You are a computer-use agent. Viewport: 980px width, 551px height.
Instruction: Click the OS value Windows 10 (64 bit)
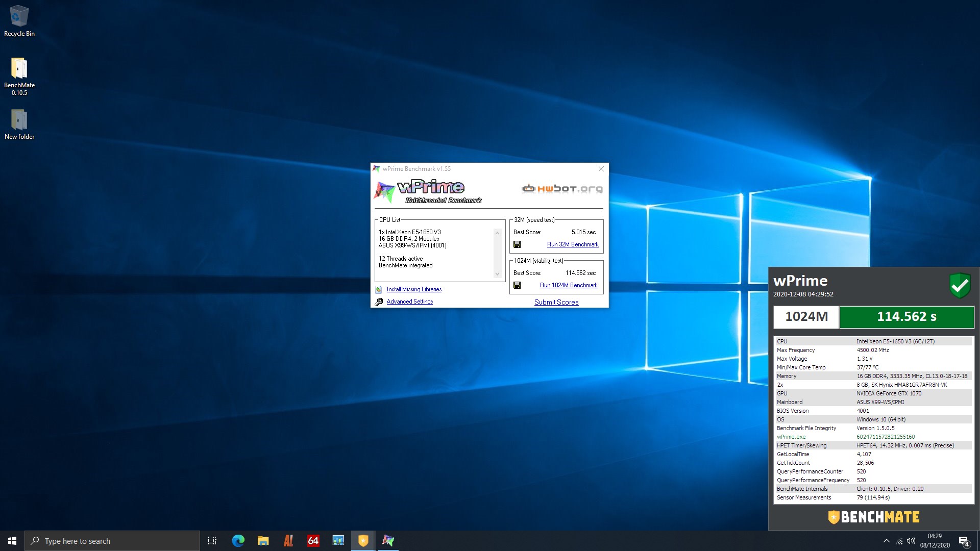(x=881, y=419)
